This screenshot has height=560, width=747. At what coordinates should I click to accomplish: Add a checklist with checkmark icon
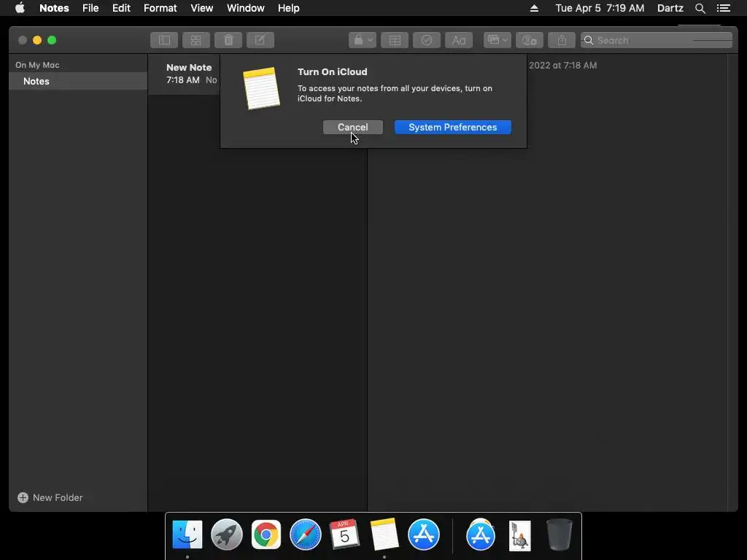426,41
